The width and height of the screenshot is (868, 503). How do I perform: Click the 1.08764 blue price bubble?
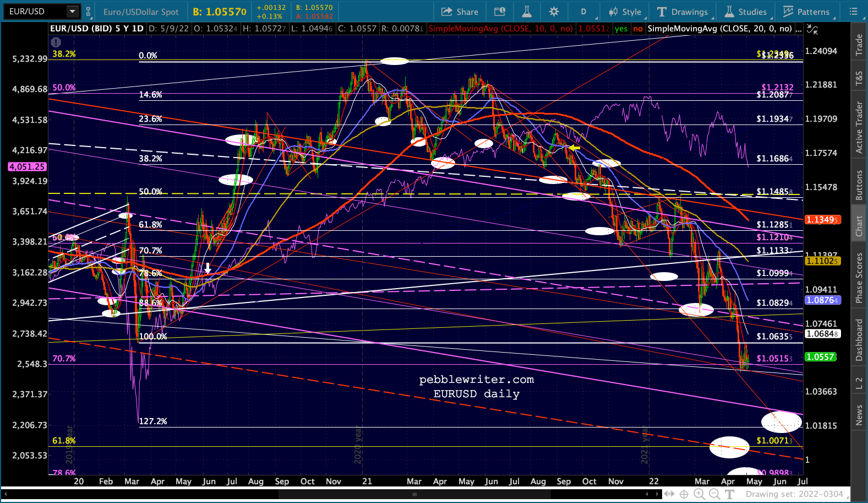pos(822,300)
